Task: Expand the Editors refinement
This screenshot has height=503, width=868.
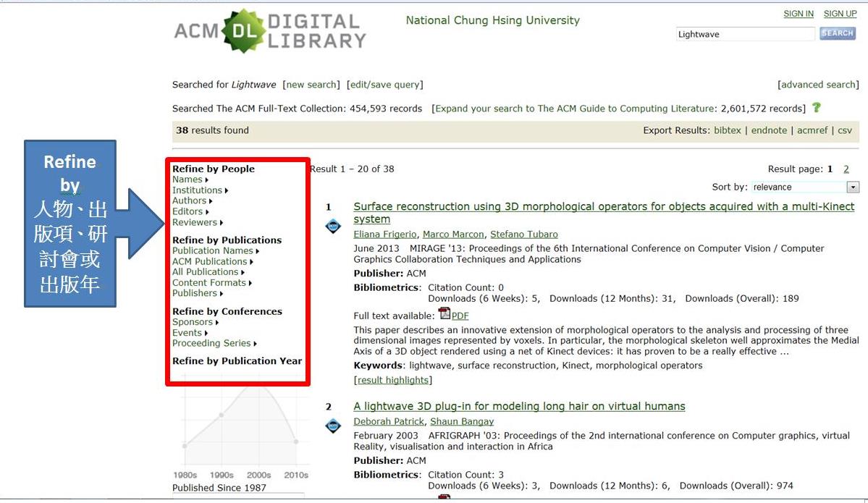Action: pos(190,211)
